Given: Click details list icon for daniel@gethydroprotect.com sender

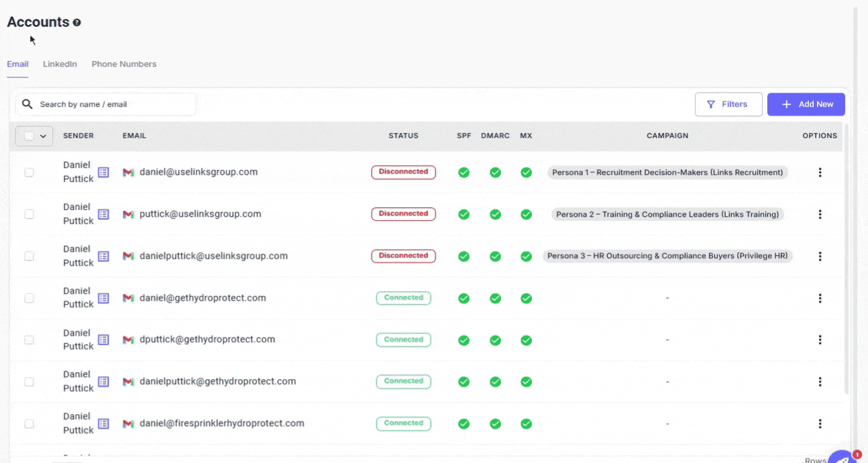Looking at the screenshot, I should click(103, 298).
